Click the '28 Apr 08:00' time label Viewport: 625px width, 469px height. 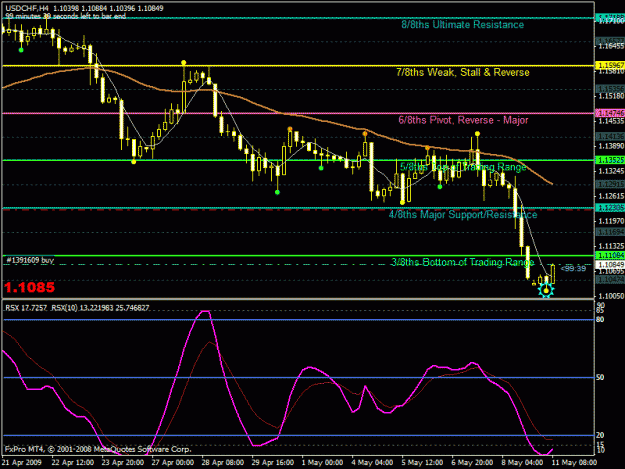(222, 463)
